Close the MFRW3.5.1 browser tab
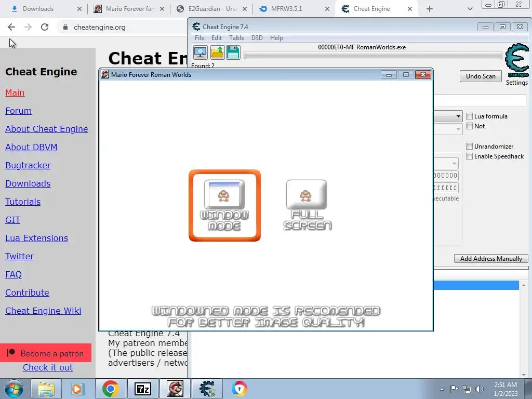Viewport: 532px width, 399px height. click(x=327, y=9)
